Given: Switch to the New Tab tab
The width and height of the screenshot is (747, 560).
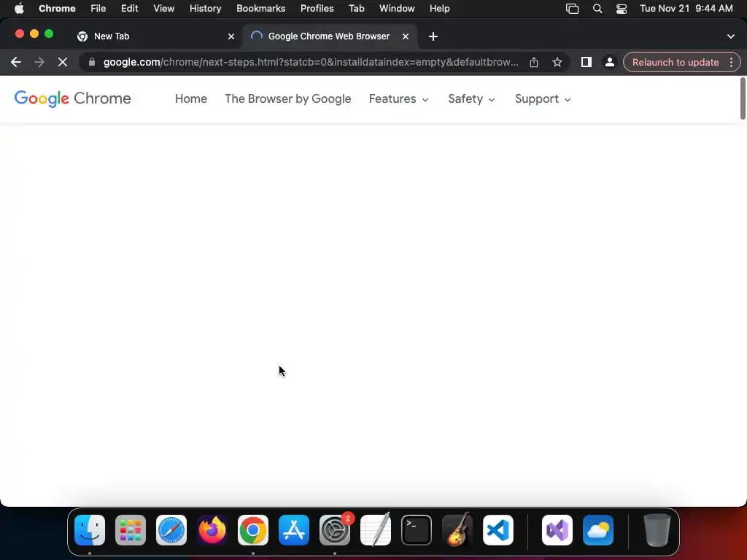Looking at the screenshot, I should tap(155, 36).
